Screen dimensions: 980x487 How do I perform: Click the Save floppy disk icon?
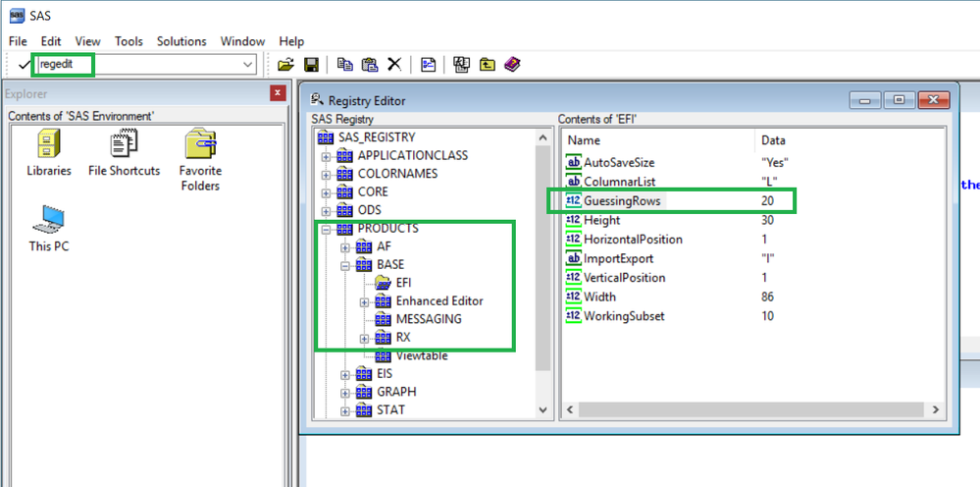point(311,65)
